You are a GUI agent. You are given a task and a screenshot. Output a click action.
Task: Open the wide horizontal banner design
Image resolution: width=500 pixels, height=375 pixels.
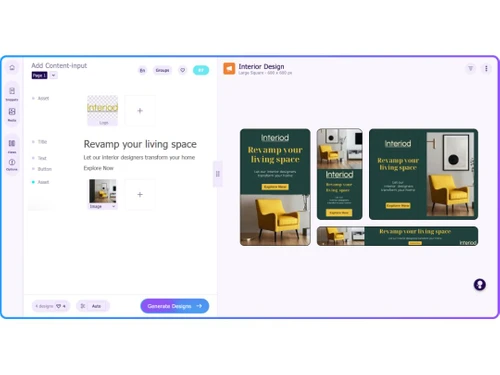click(397, 236)
